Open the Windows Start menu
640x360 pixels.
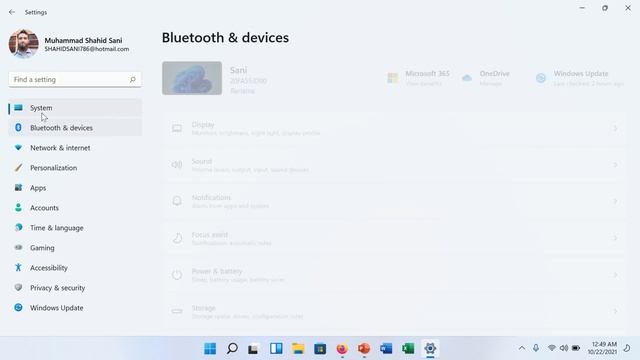[210, 349]
